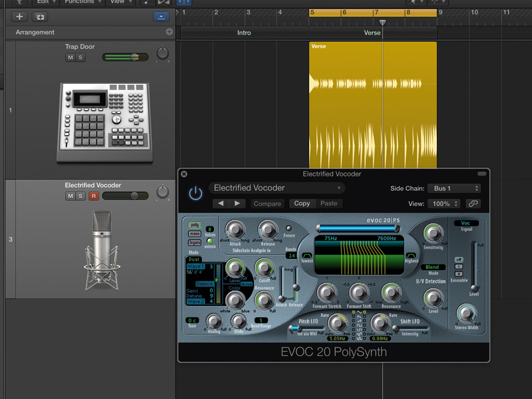The width and height of the screenshot is (532, 399).
Task: Click the add new track plus button
Action: [x=19, y=17]
